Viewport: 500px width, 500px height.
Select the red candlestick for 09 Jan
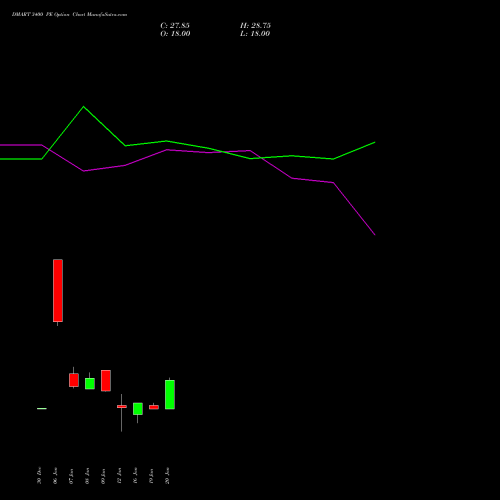tap(106, 380)
